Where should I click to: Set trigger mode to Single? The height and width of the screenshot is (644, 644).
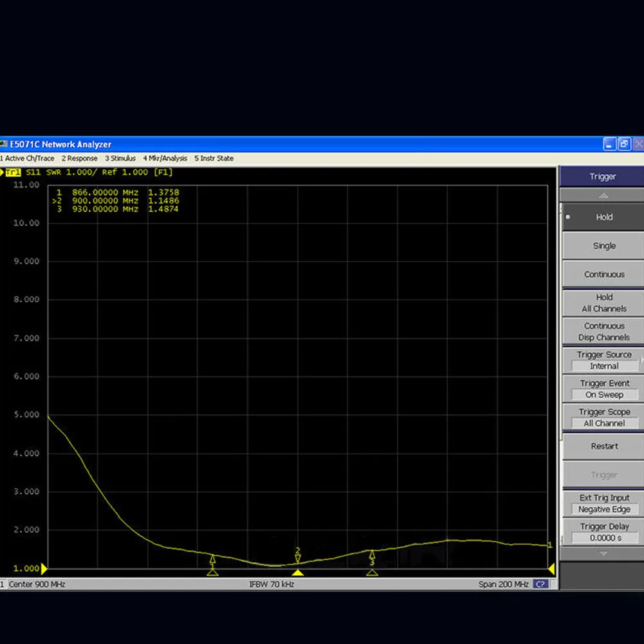pyautogui.click(x=603, y=246)
